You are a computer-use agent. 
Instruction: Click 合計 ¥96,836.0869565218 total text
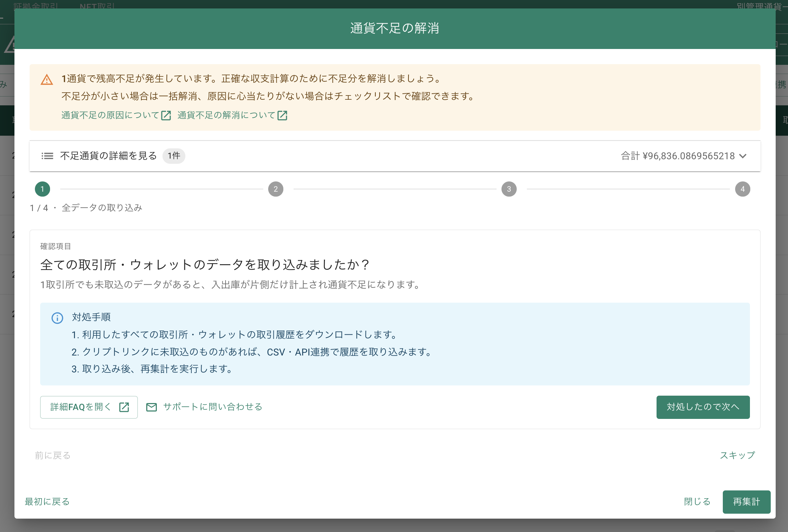point(678,156)
